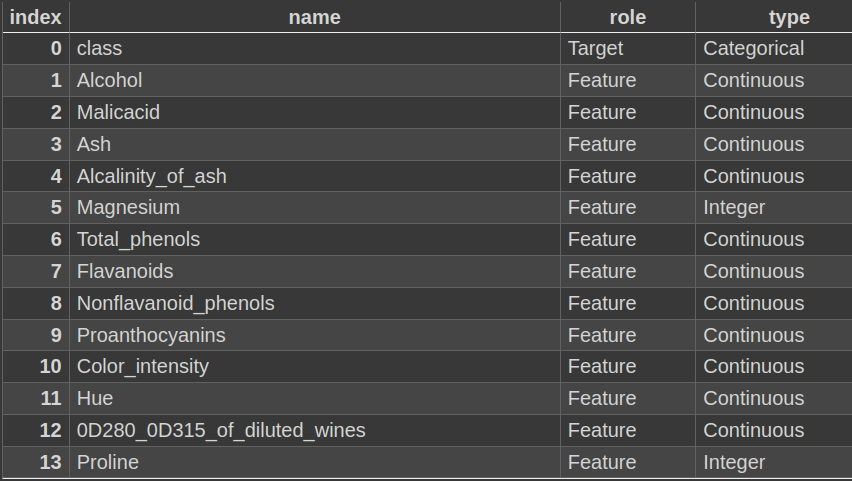This screenshot has width=852, height=481.
Task: Select the 'Proanthocyanins' cell
Action: [x=151, y=335]
